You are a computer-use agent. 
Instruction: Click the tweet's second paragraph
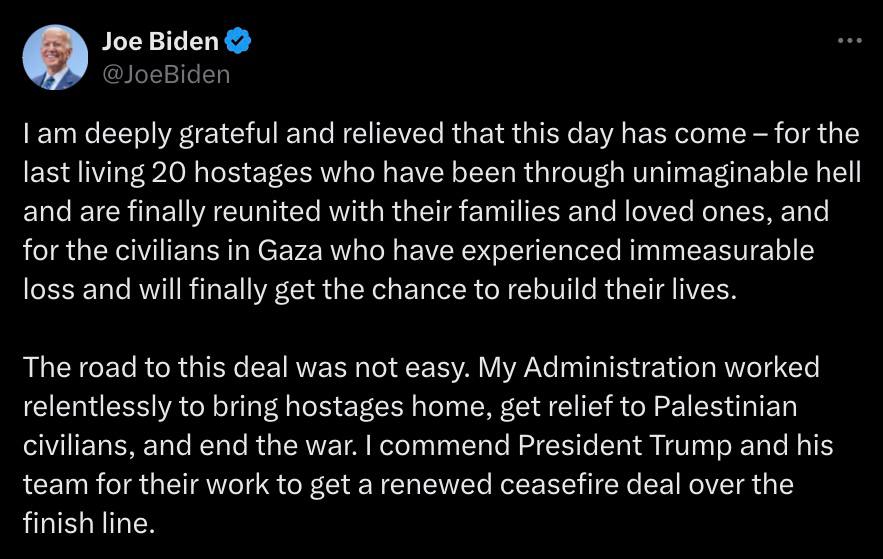click(x=430, y=445)
